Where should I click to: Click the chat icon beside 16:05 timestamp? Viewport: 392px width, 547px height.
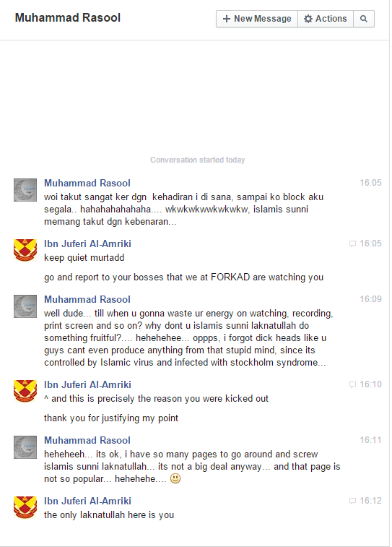pos(352,244)
